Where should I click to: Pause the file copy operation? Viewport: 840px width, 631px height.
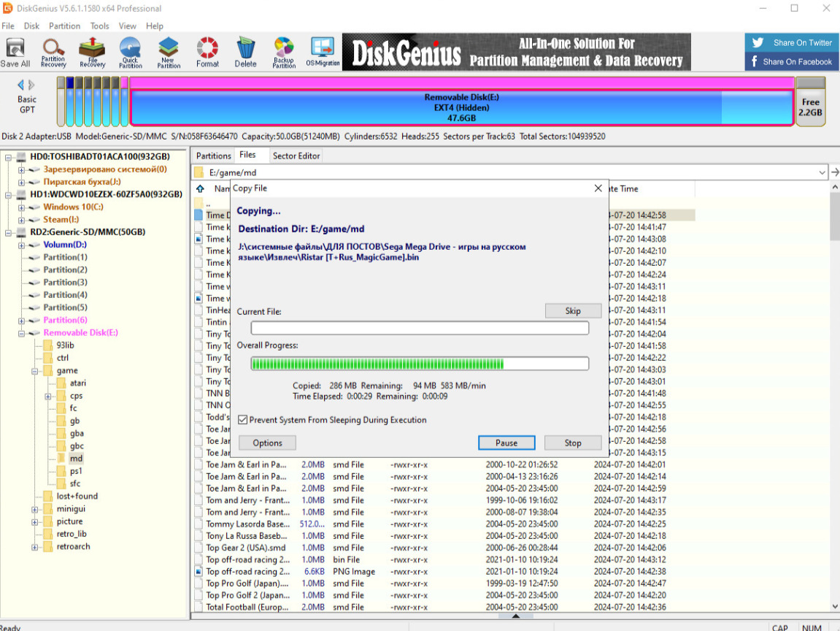[x=506, y=443]
